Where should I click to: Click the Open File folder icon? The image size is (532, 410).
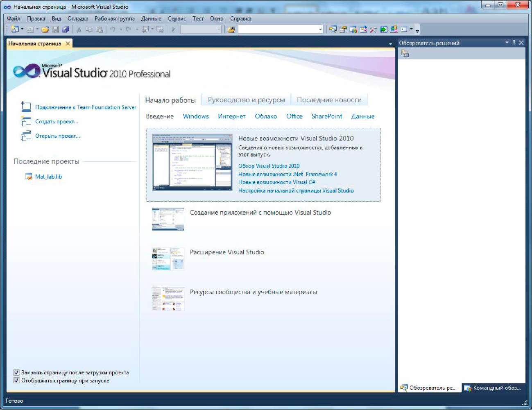[45, 29]
